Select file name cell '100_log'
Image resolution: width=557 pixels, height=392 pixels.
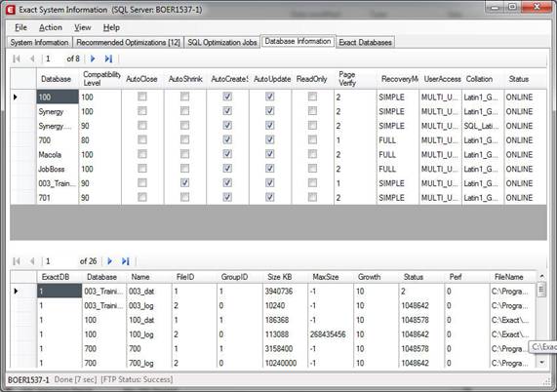pyautogui.click(x=149, y=334)
